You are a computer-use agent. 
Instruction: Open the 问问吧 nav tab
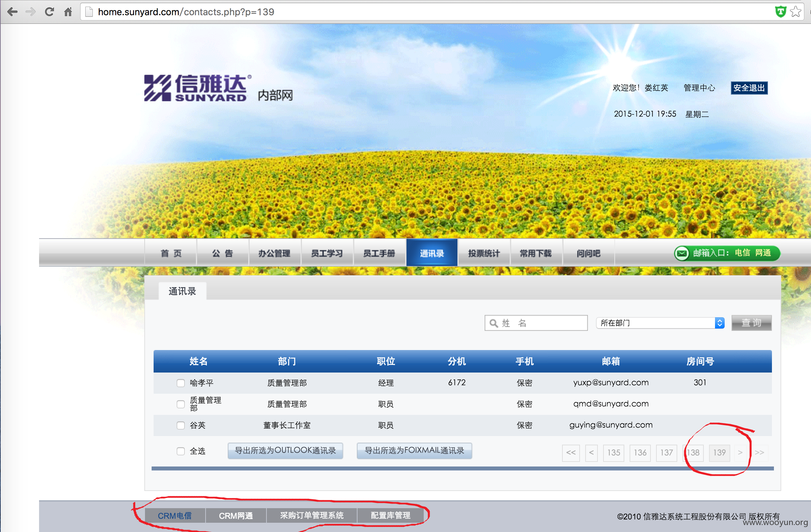point(589,253)
